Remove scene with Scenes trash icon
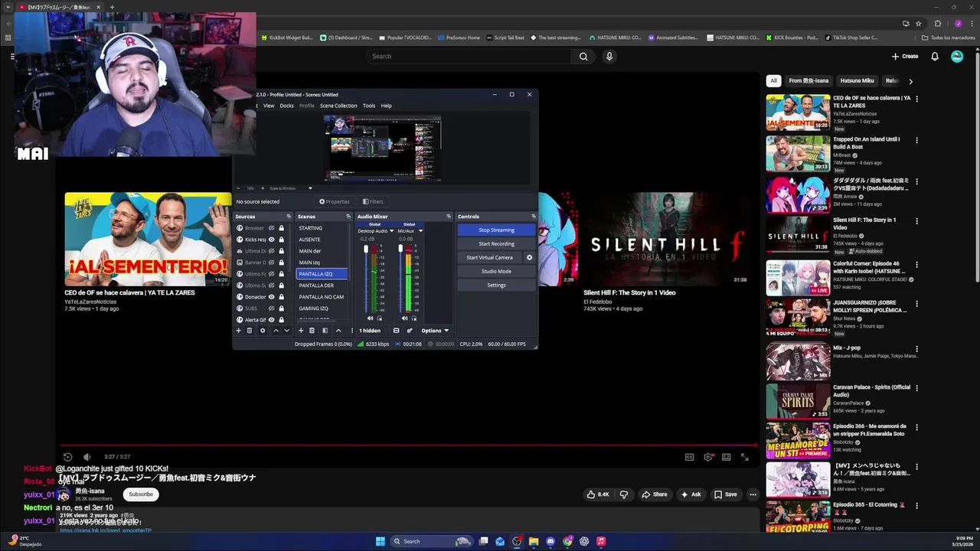980x551 pixels. coord(312,331)
